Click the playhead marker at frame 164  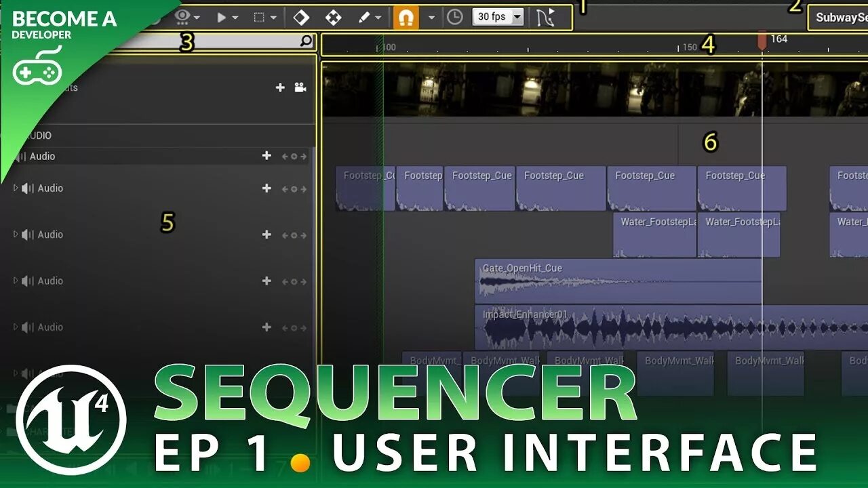click(762, 40)
